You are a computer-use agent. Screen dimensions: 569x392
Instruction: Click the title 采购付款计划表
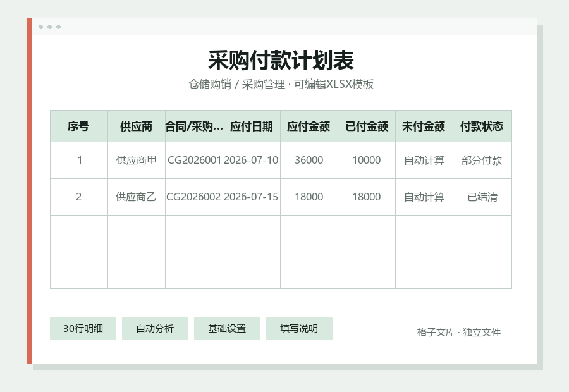click(x=281, y=60)
